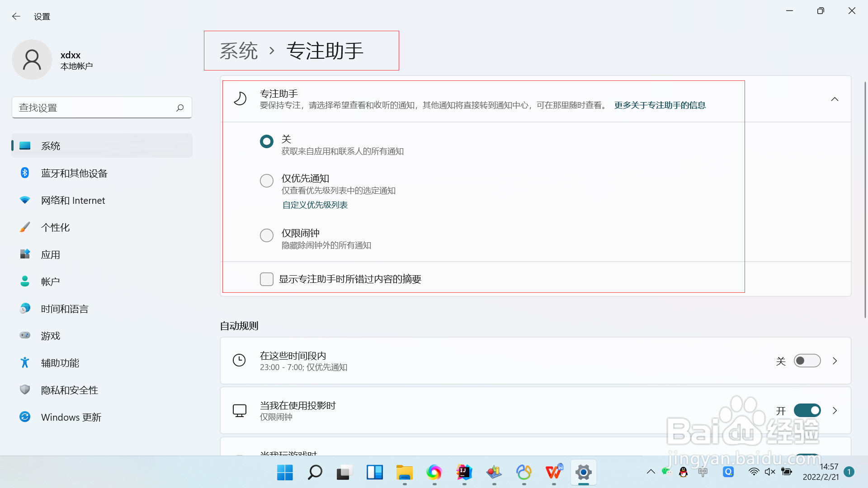Open File Explorer from the taskbar
868x488 pixels.
tap(404, 473)
